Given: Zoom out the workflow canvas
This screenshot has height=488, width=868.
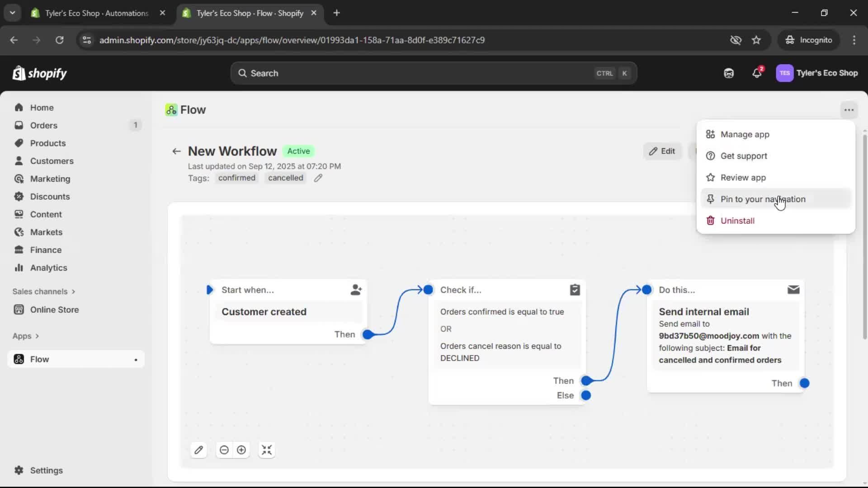Looking at the screenshot, I should pyautogui.click(x=224, y=450).
